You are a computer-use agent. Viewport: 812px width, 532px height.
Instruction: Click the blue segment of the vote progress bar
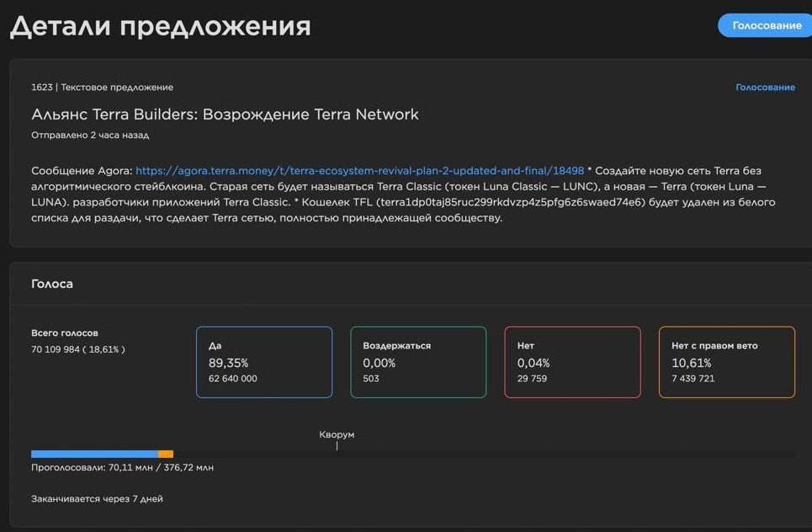coord(94,454)
